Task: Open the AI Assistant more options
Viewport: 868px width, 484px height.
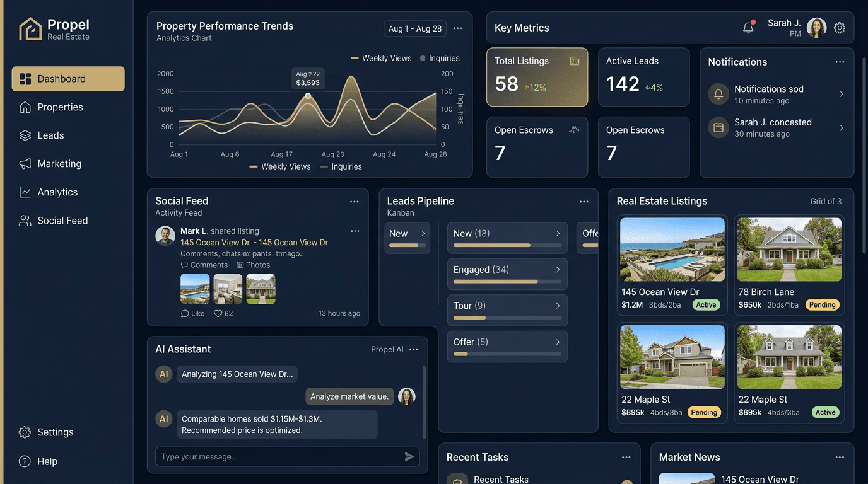Action: pyautogui.click(x=414, y=349)
